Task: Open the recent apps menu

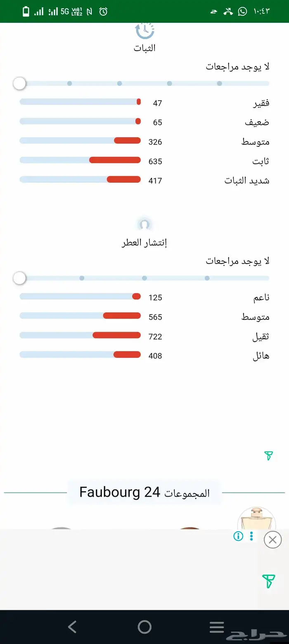Action: [x=217, y=627]
